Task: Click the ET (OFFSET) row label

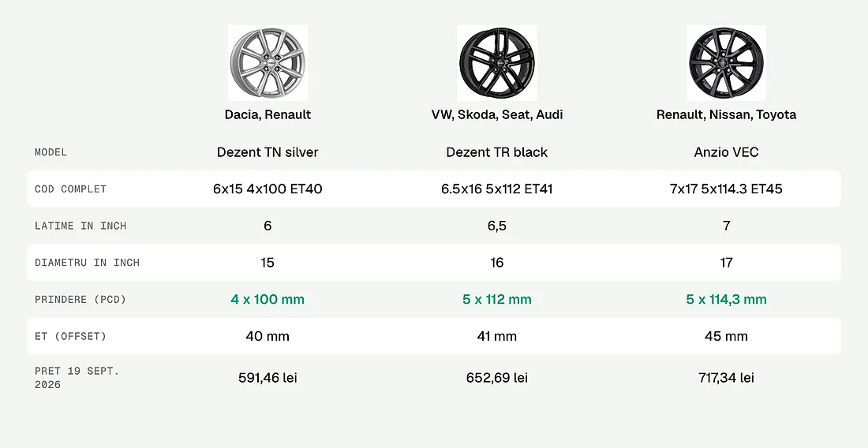Action: [x=70, y=336]
